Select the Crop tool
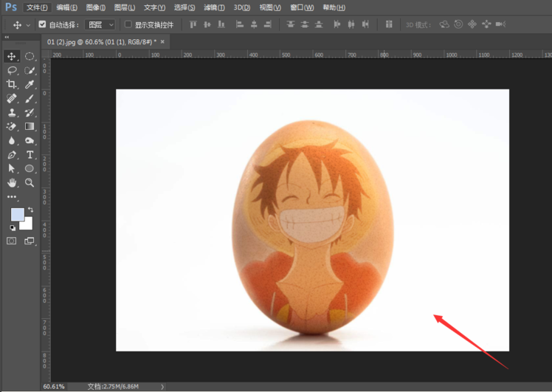 tap(12, 84)
